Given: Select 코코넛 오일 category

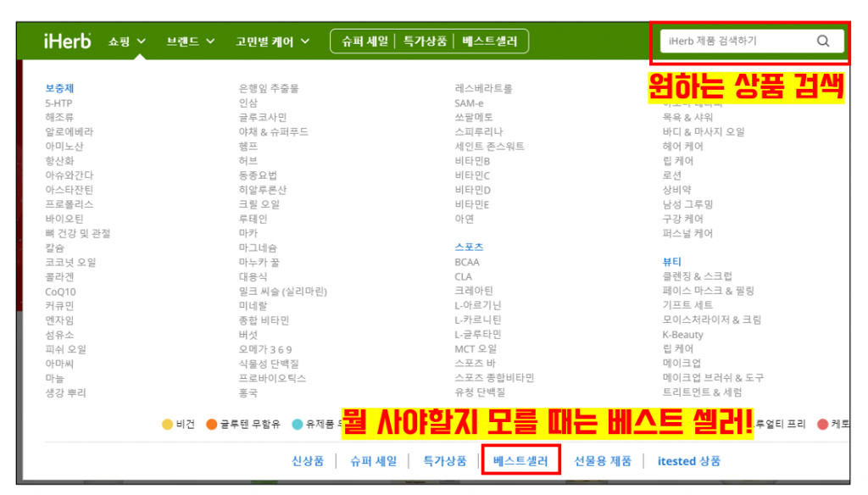Looking at the screenshot, I should (70, 262).
